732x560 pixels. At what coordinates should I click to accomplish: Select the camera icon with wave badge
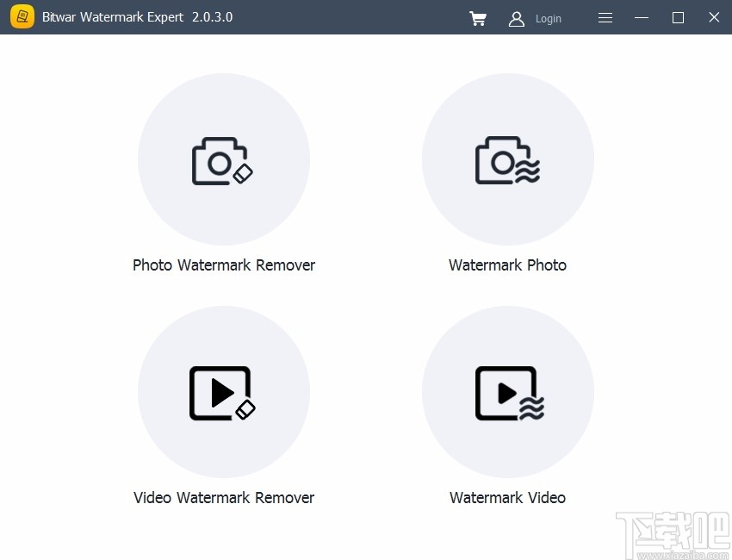pos(508,159)
